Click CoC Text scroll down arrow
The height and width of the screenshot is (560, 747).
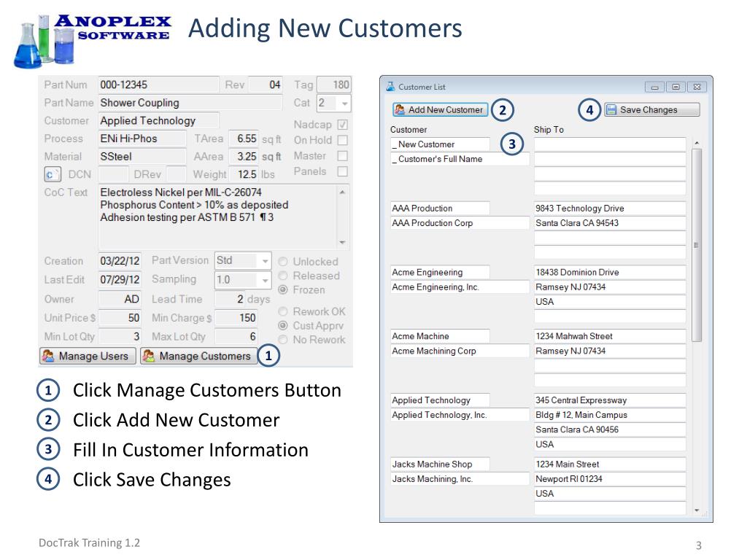(x=342, y=242)
